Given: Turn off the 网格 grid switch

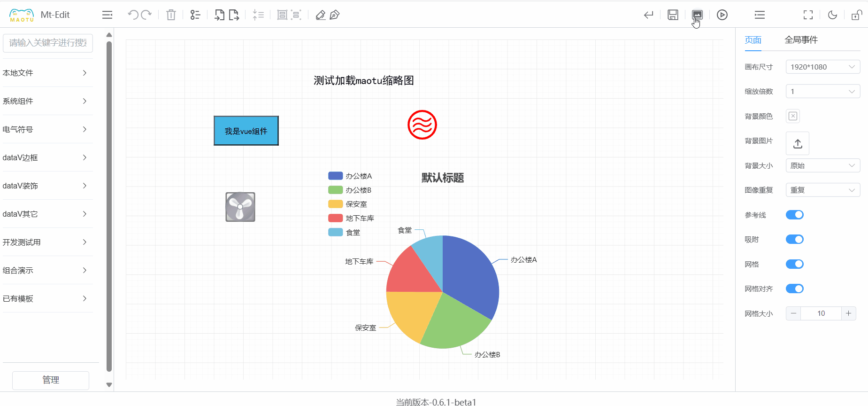Looking at the screenshot, I should pyautogui.click(x=794, y=264).
